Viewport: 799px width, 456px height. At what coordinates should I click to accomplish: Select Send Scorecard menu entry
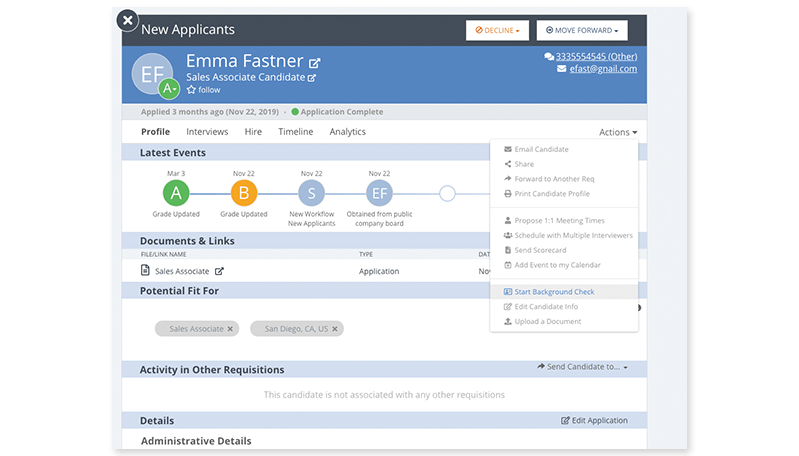(564, 250)
